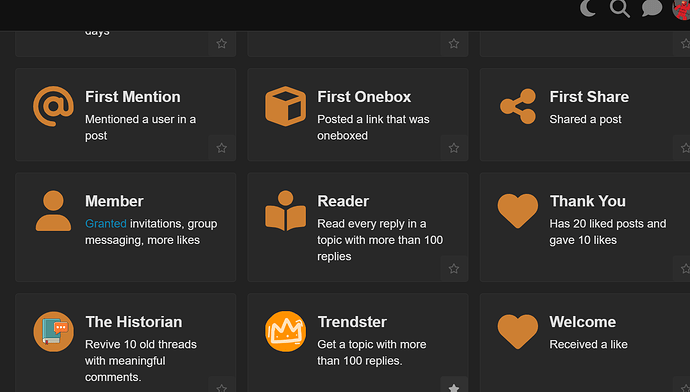The width and height of the screenshot is (690, 392).
Task: Click the Reader book icon
Action: pyautogui.click(x=285, y=211)
